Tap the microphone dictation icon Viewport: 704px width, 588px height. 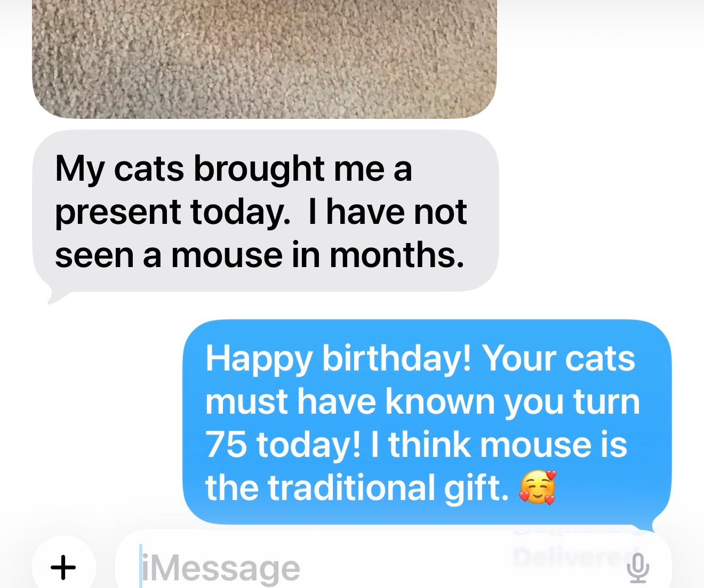638,567
